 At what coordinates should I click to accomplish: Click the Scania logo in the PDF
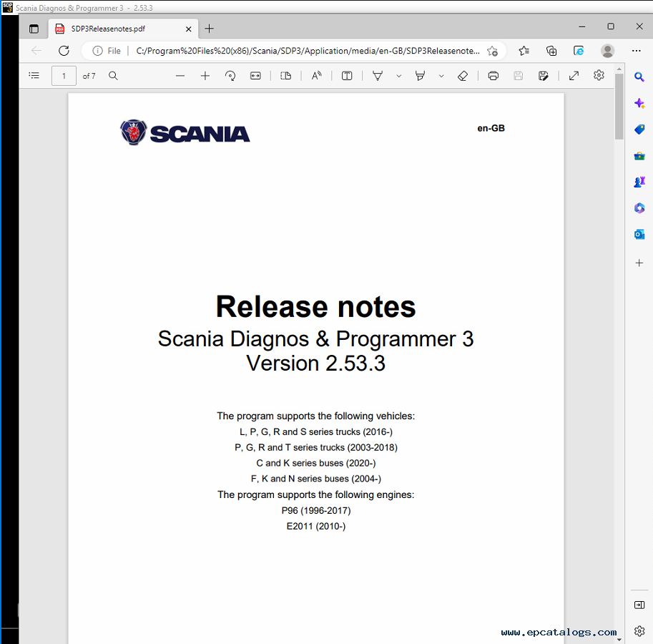click(185, 132)
